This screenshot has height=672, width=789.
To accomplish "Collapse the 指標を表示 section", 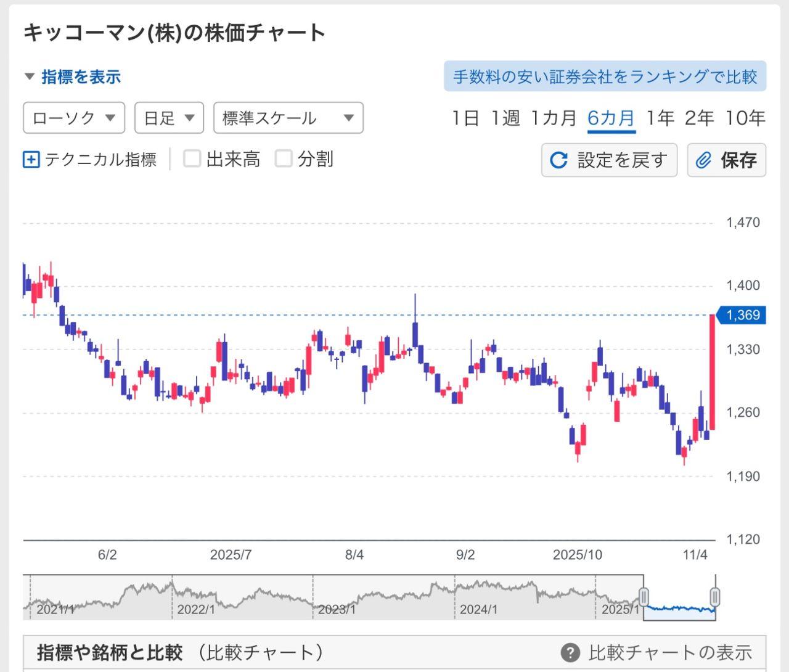I will click(x=28, y=76).
